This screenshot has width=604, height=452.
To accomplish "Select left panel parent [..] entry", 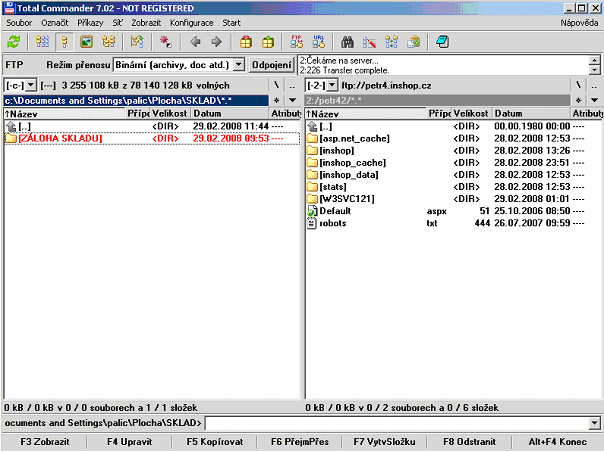I will [x=152, y=126].
